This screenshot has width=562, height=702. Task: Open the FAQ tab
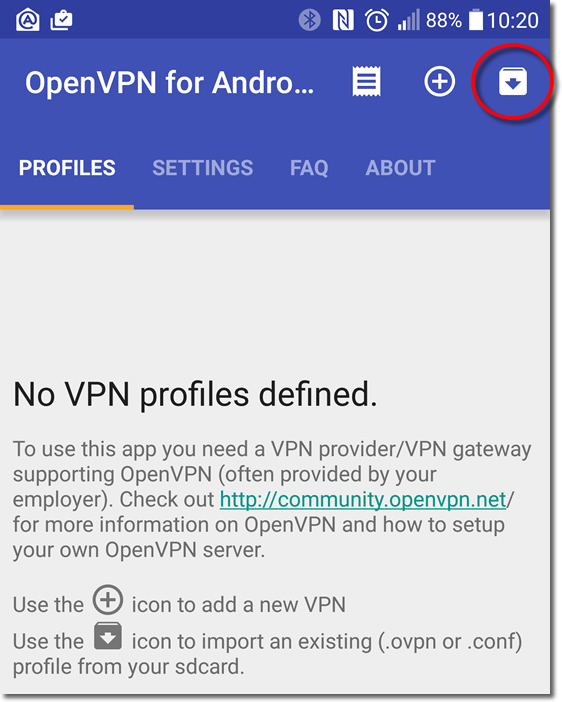309,168
